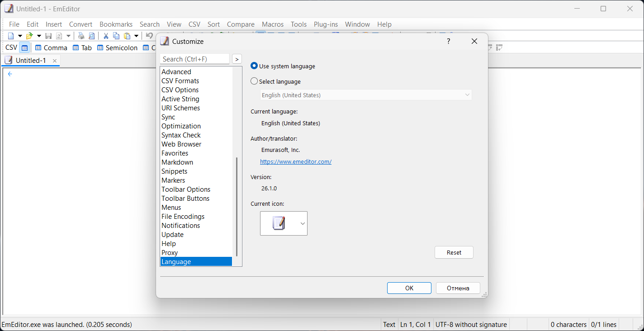Click Ln 1, Col 1 in status bar

tap(416, 325)
